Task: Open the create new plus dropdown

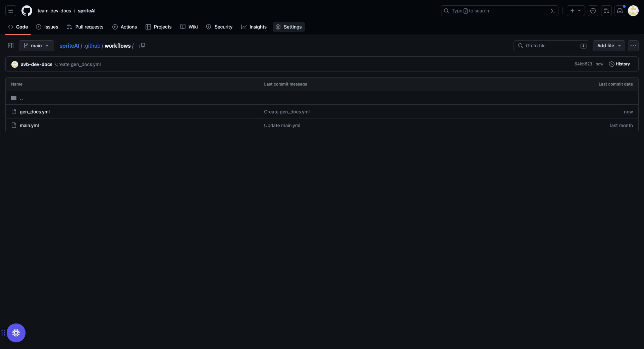Action: [576, 11]
